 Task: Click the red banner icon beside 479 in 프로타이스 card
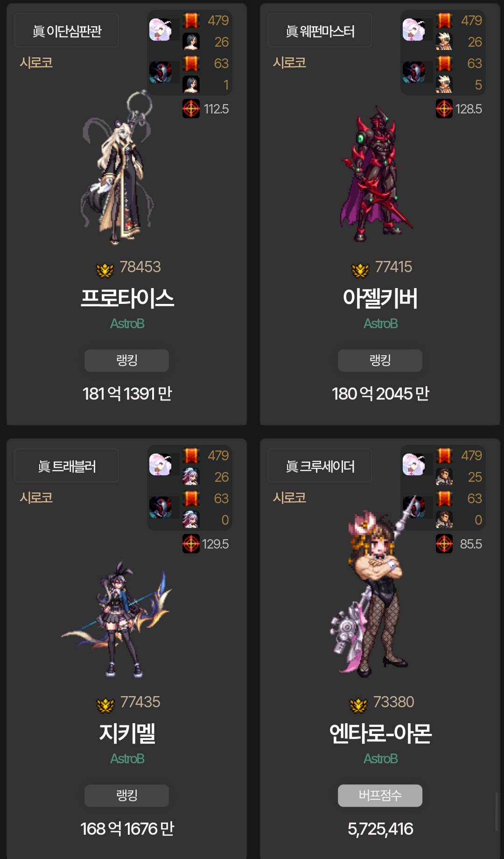191,21
